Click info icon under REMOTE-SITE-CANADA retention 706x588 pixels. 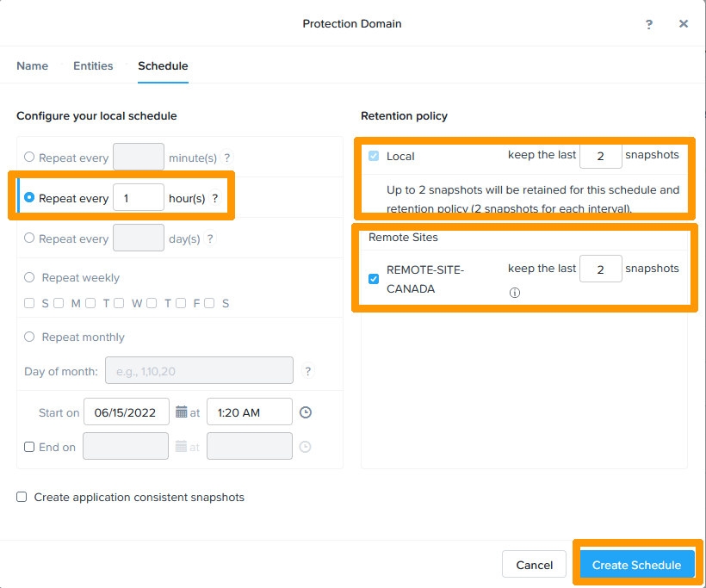(x=515, y=293)
